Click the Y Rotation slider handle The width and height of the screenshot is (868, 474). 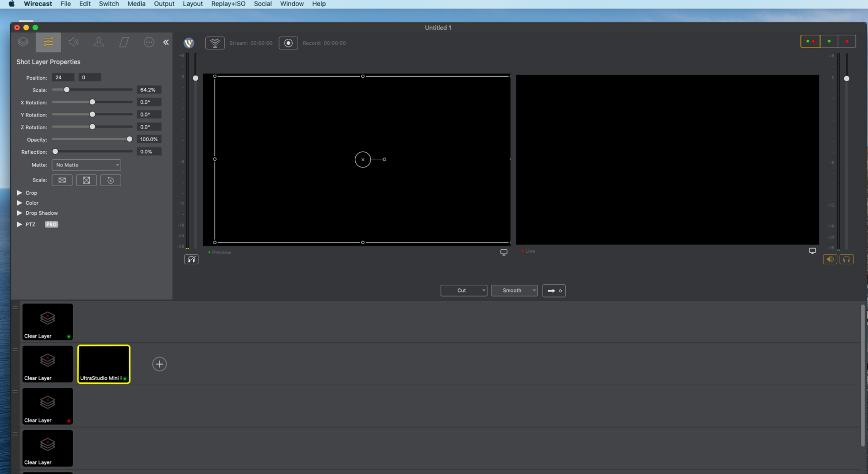(92, 114)
